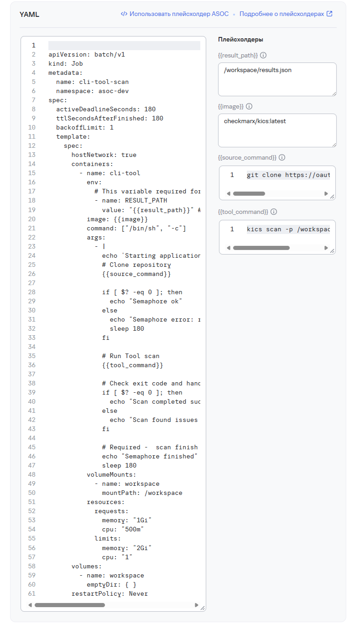Click line '{{tool_command}}' in YAML
364x624 pixels.
(133, 365)
